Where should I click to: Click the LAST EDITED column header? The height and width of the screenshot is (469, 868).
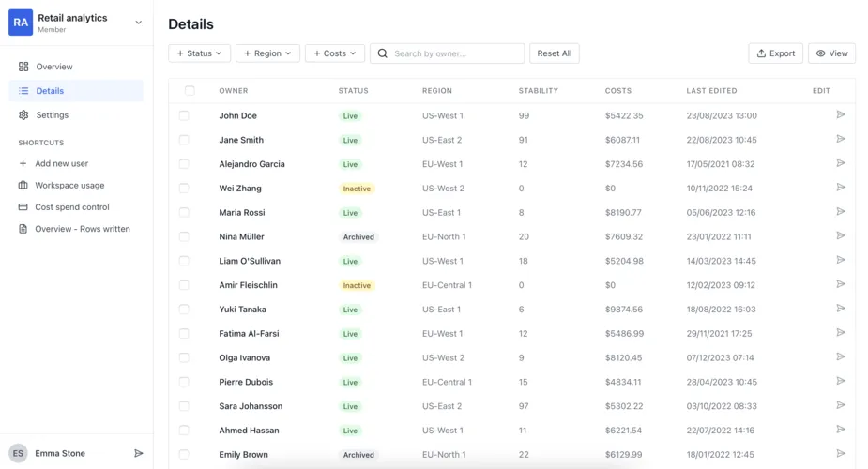(x=711, y=91)
